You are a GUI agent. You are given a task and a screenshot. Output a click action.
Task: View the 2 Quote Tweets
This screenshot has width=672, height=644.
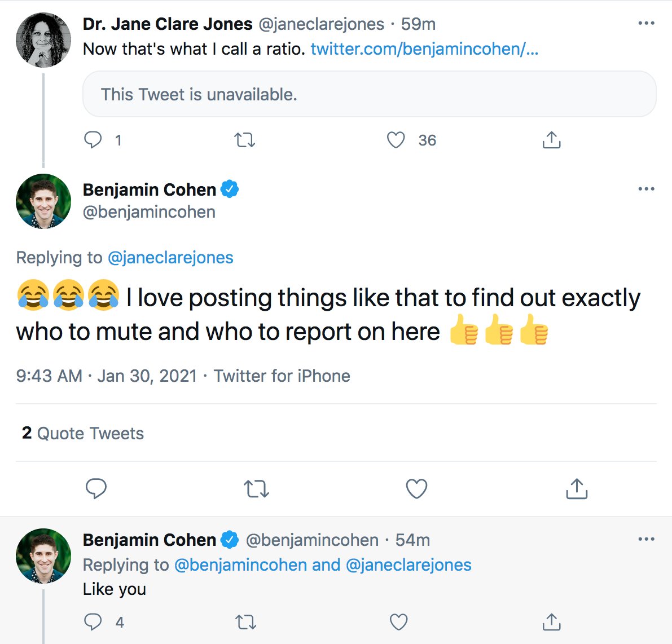[83, 433]
